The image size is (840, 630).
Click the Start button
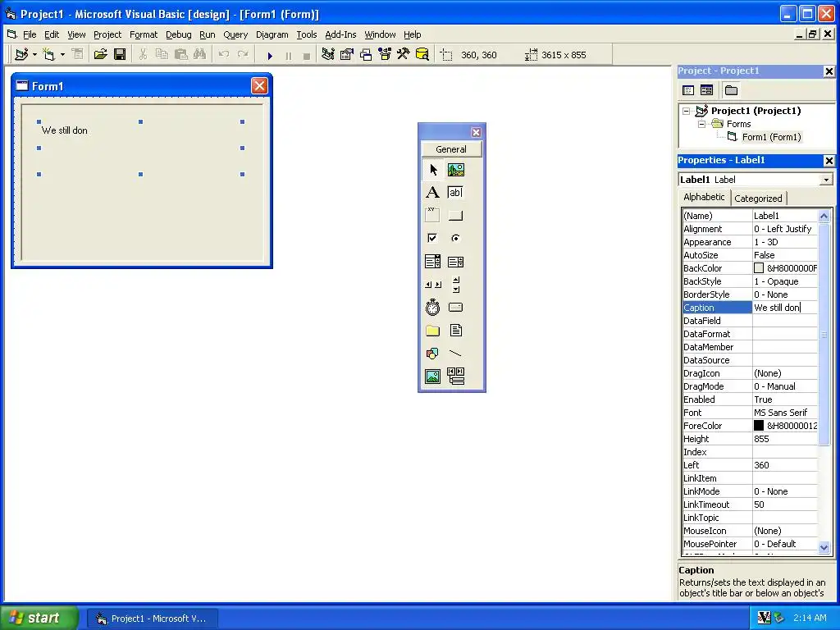pos(39,618)
